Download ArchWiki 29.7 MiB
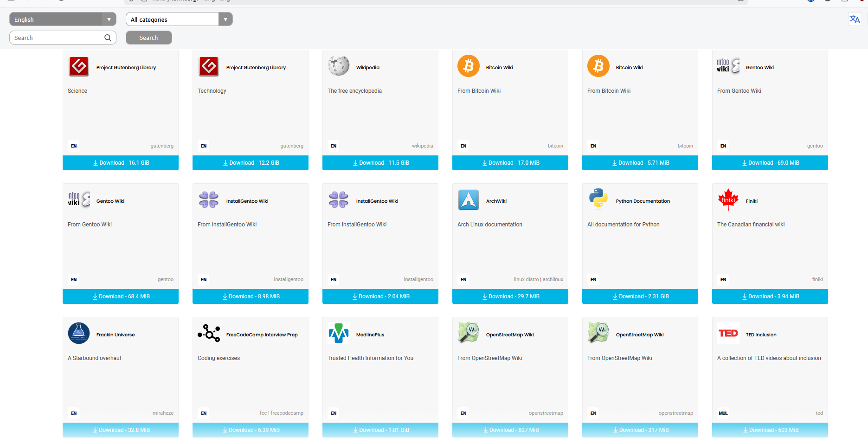The width and height of the screenshot is (868, 444). click(x=510, y=296)
